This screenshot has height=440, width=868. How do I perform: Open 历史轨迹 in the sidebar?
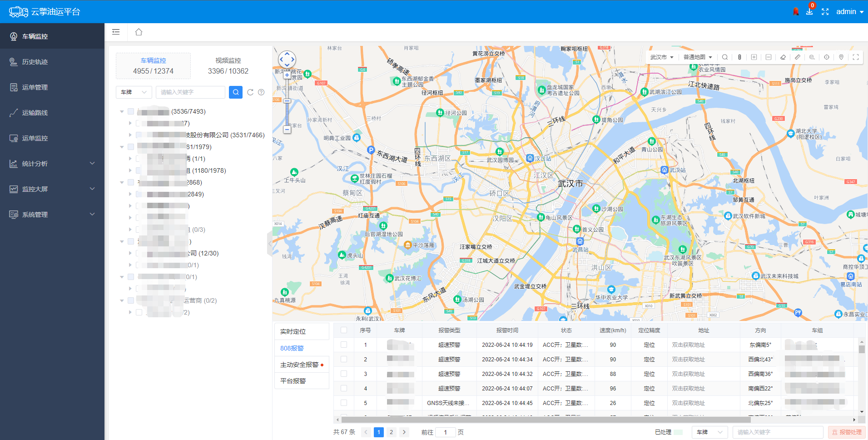pyautogui.click(x=35, y=62)
